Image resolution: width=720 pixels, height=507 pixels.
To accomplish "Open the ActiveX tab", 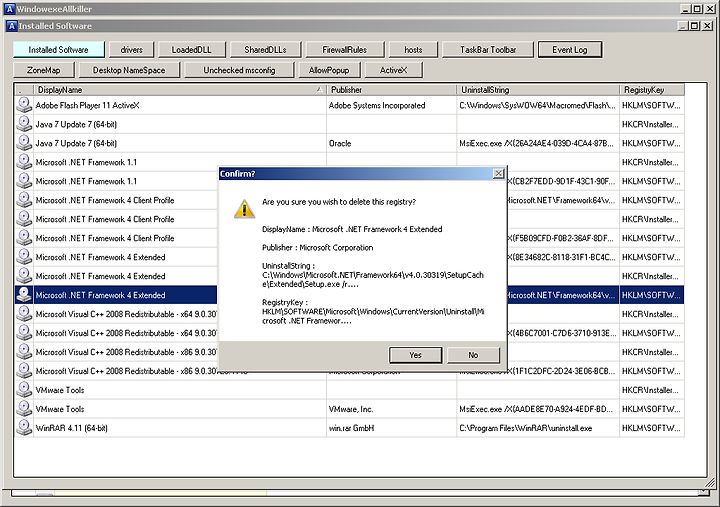I will pos(394,70).
